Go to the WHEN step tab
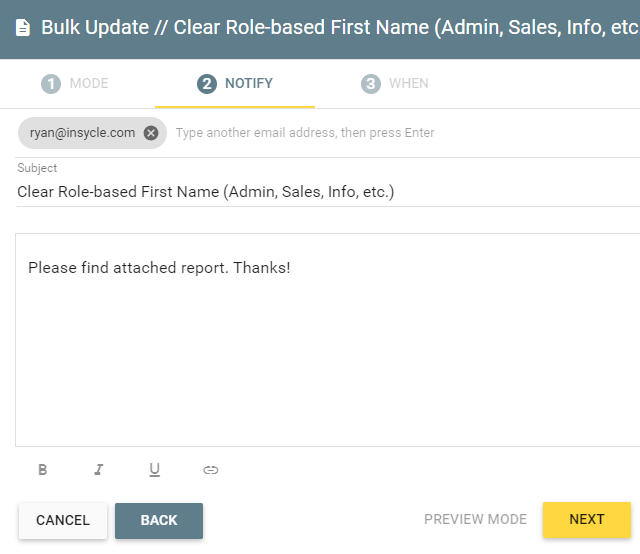640x554 pixels. [x=395, y=84]
